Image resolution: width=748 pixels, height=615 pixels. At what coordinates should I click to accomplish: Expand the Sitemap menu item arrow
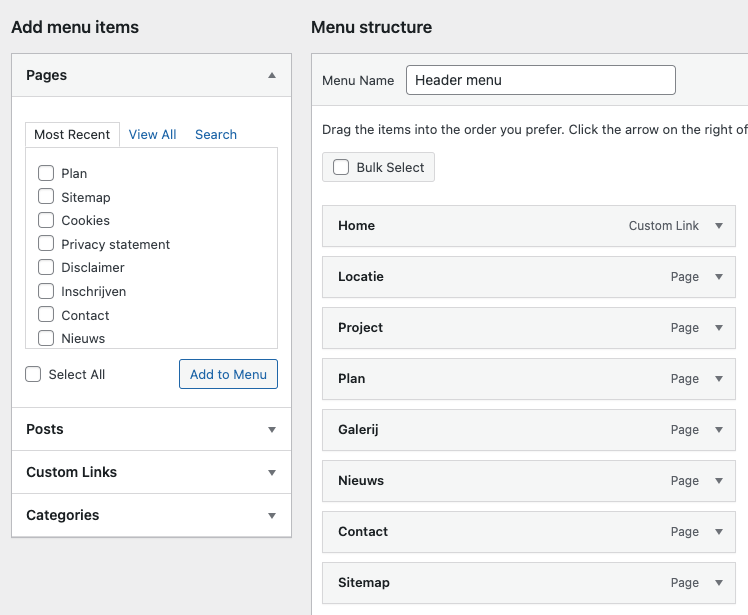(718, 583)
